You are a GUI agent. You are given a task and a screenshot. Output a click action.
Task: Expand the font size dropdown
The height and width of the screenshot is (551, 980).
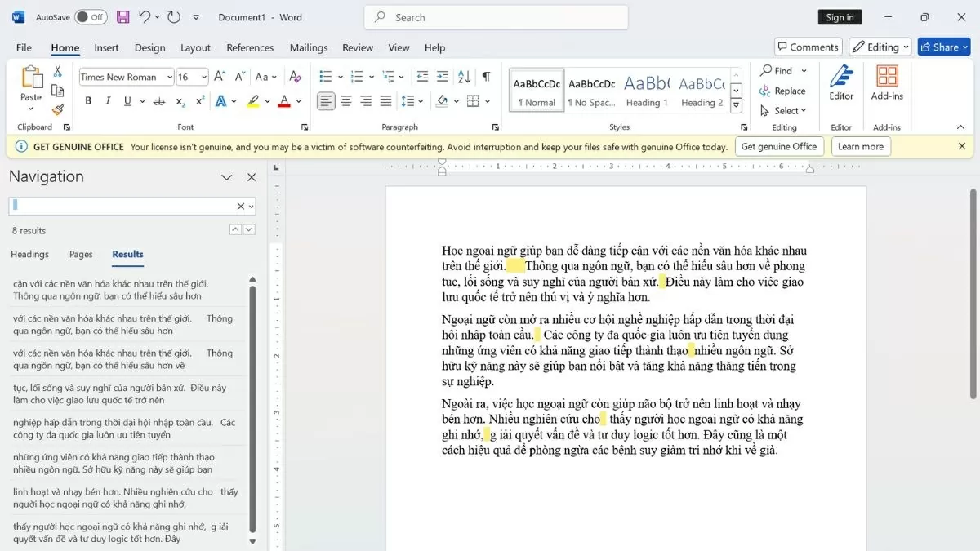point(203,77)
